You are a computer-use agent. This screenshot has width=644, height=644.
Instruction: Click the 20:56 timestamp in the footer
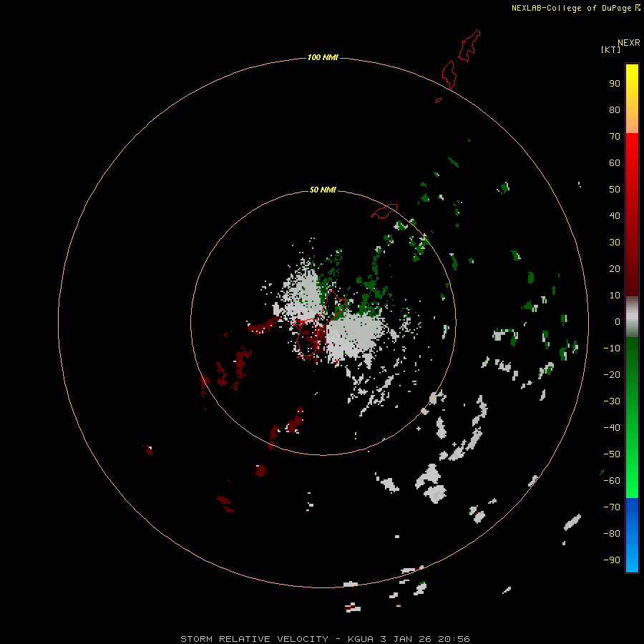click(x=454, y=639)
